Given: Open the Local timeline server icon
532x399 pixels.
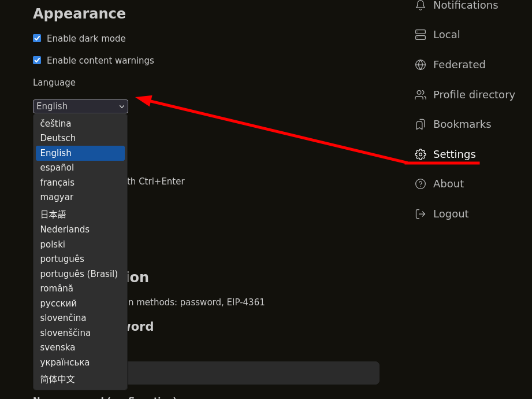Looking at the screenshot, I should (421, 35).
